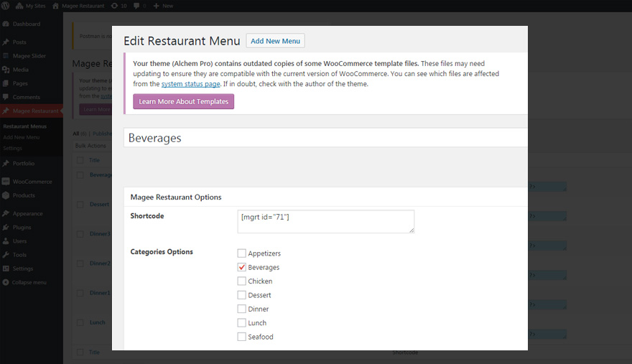Uncheck the Beverages category checkbox
This screenshot has height=364, width=632.
241,267
